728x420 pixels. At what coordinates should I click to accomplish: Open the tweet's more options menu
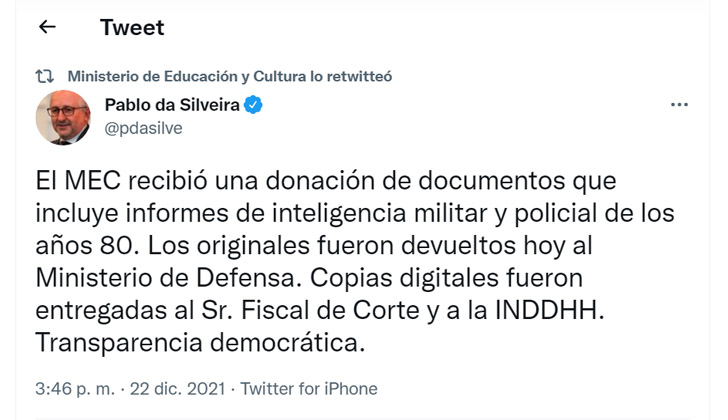coord(678,105)
